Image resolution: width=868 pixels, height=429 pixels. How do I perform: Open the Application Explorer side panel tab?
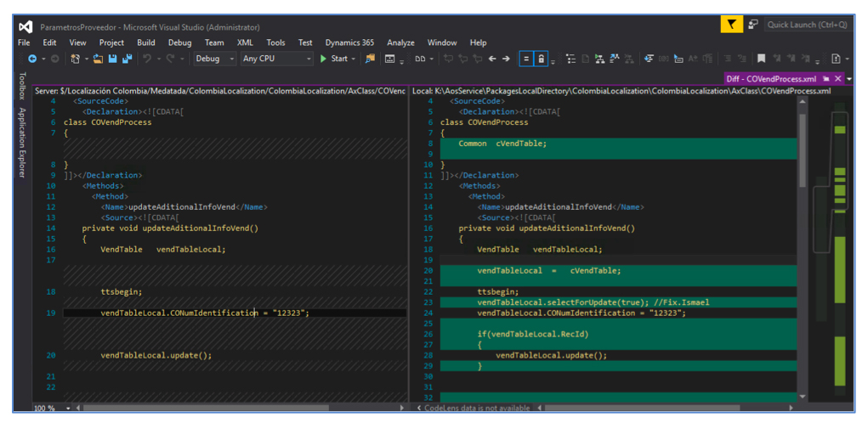[x=22, y=142]
